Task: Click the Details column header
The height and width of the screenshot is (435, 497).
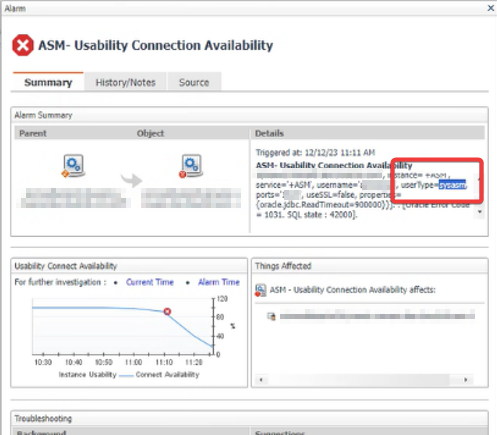Action: [x=269, y=133]
